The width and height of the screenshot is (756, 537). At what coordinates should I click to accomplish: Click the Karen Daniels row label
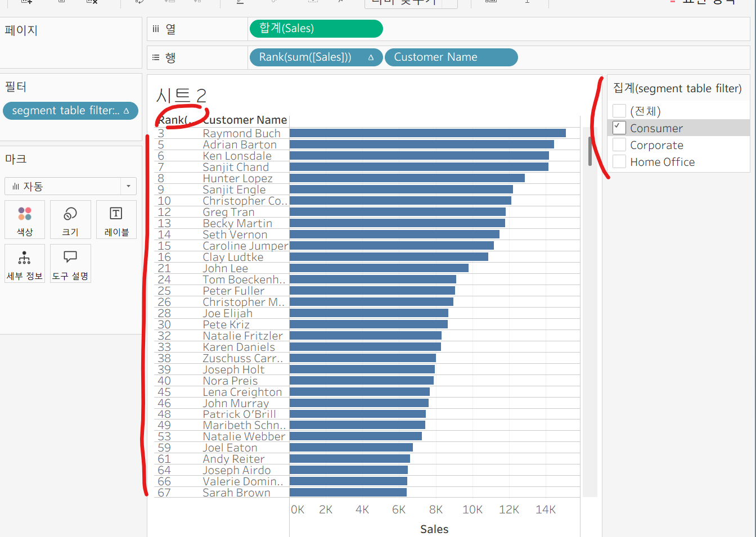click(239, 347)
